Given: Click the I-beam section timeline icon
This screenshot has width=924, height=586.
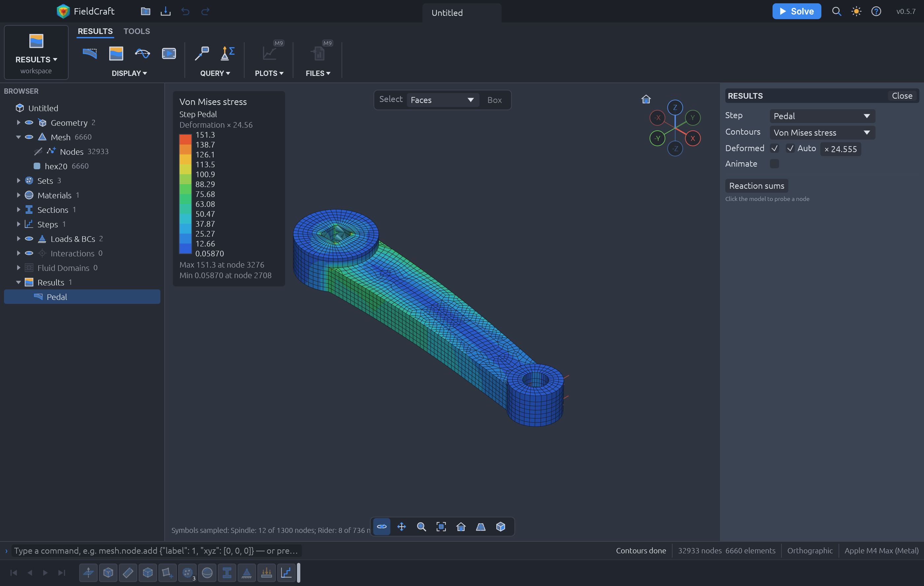Looking at the screenshot, I should point(227,572).
